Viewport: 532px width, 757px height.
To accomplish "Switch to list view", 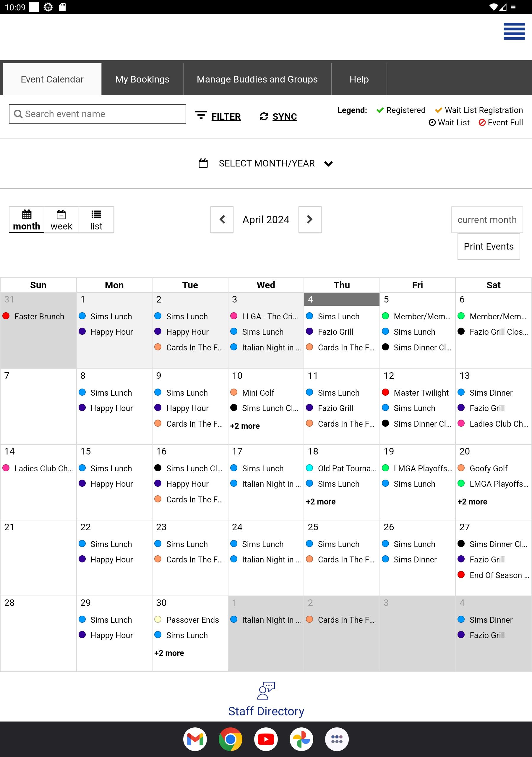I will coord(96,220).
